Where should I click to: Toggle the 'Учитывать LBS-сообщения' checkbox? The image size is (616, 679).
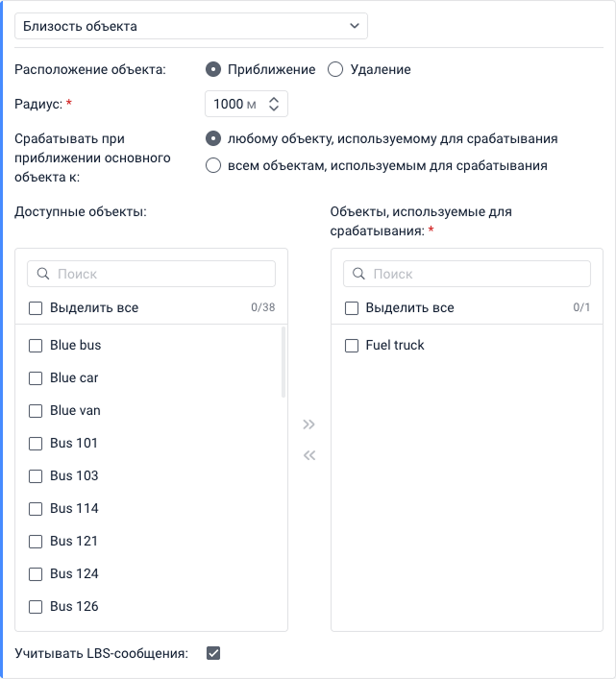(x=213, y=654)
